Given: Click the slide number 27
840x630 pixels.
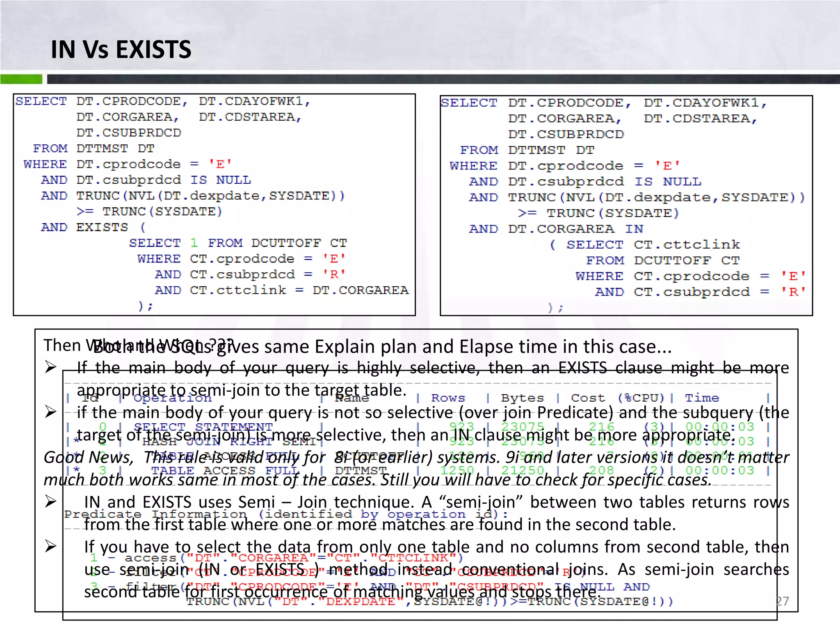Looking at the screenshot, I should (x=782, y=601).
